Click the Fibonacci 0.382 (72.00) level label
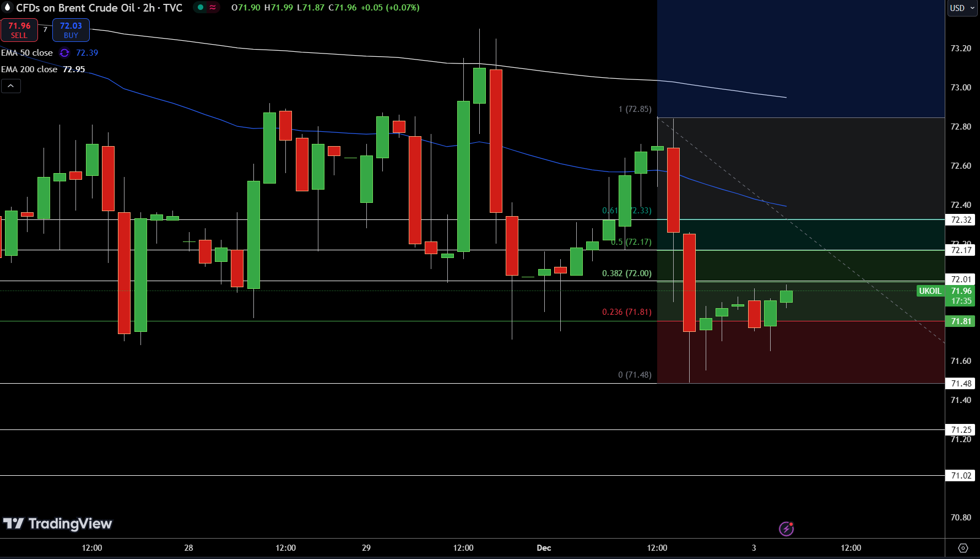Viewport: 980px width, 559px height. tap(626, 273)
